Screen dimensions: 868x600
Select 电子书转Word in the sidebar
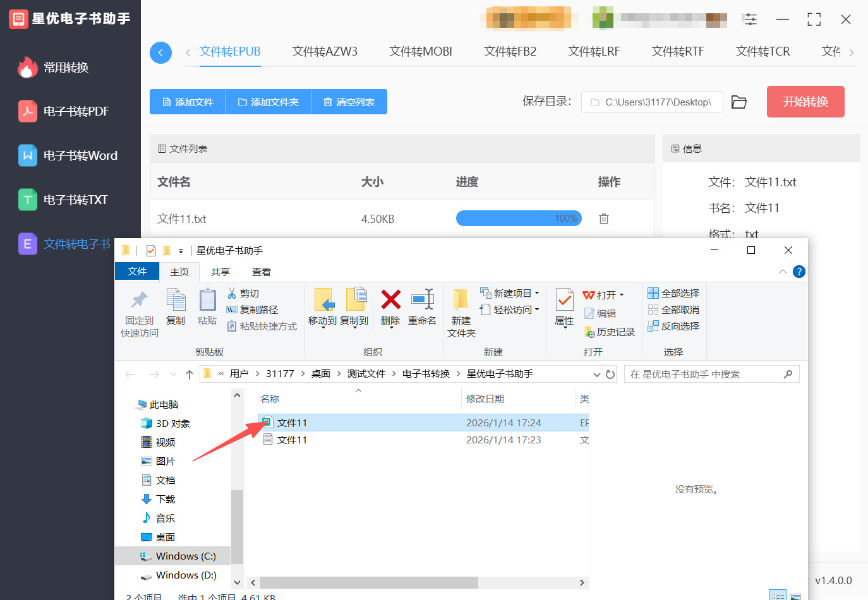point(68,156)
